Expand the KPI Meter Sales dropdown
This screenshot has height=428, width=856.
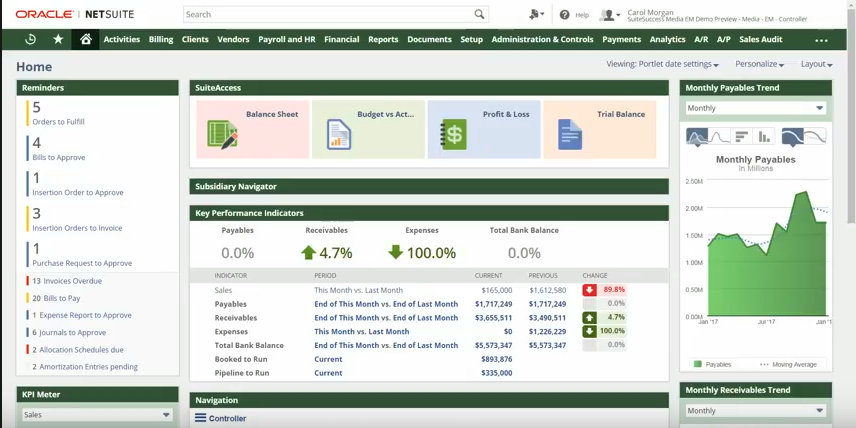coord(97,415)
